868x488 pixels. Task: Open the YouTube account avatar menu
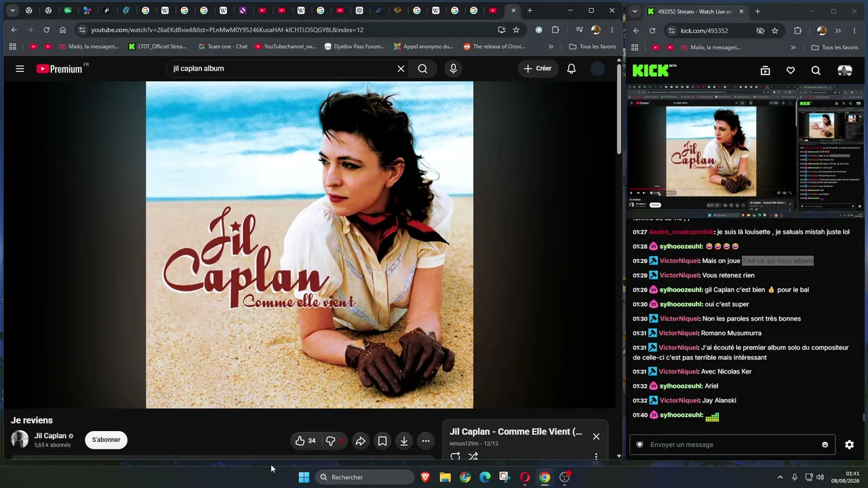(x=597, y=68)
